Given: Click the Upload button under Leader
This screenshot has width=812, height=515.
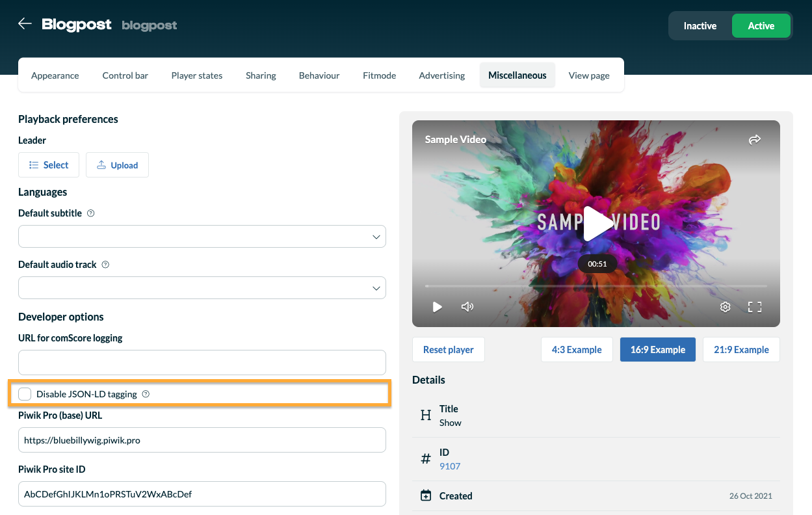Looking at the screenshot, I should (x=117, y=165).
